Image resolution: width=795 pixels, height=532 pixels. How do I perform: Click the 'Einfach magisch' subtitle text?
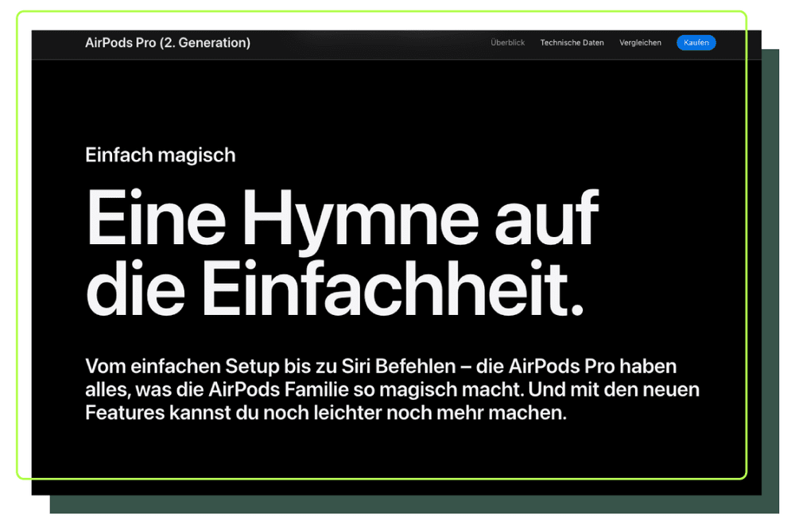click(x=161, y=155)
